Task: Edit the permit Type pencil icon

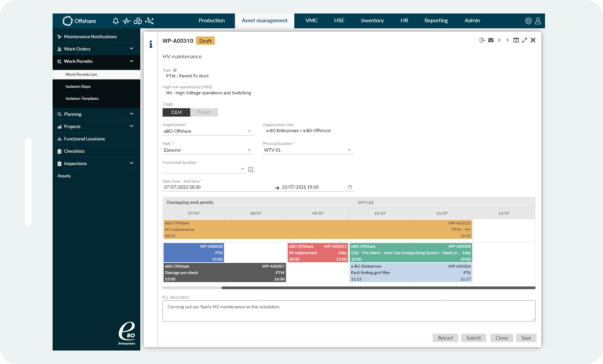Action: [x=175, y=70]
